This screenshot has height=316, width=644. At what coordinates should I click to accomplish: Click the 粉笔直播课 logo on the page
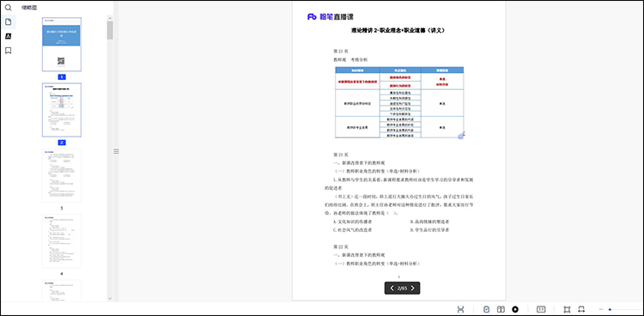pos(331,17)
